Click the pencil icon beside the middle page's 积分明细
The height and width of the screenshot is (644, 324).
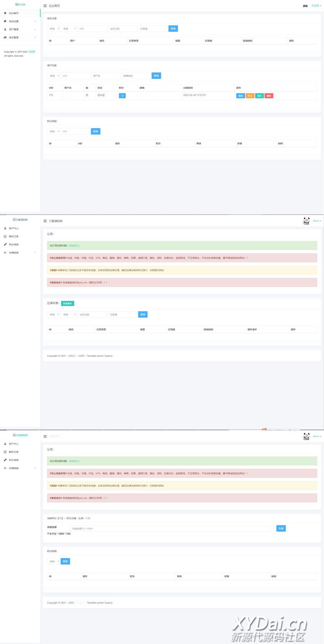point(5,244)
